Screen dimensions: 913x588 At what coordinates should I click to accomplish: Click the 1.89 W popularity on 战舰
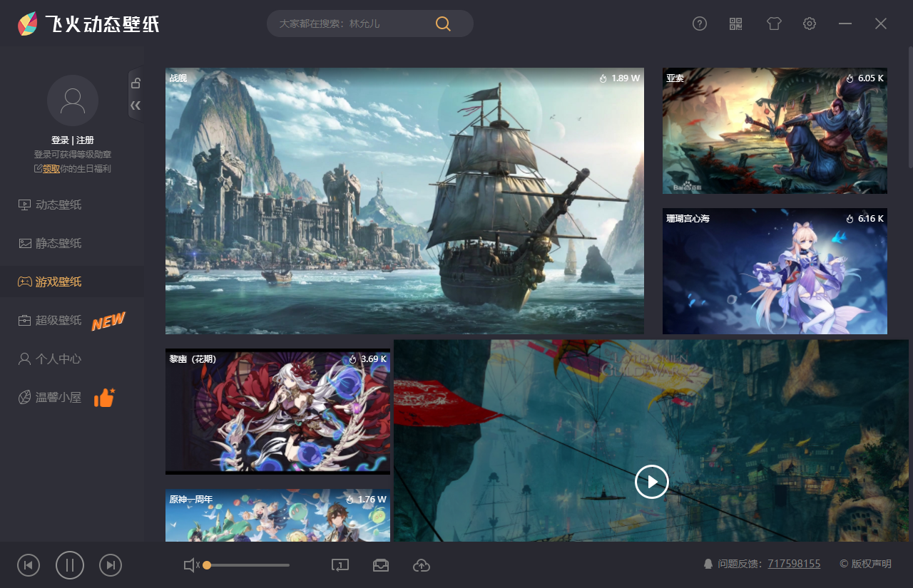(620, 78)
